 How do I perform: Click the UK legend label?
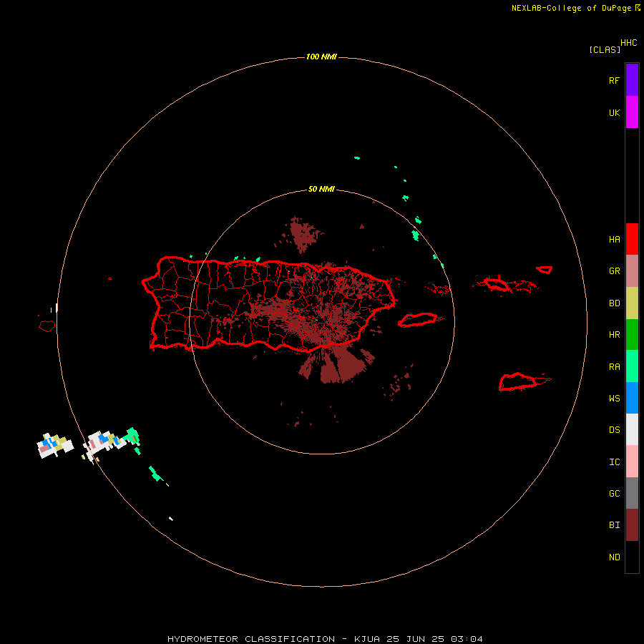614,113
